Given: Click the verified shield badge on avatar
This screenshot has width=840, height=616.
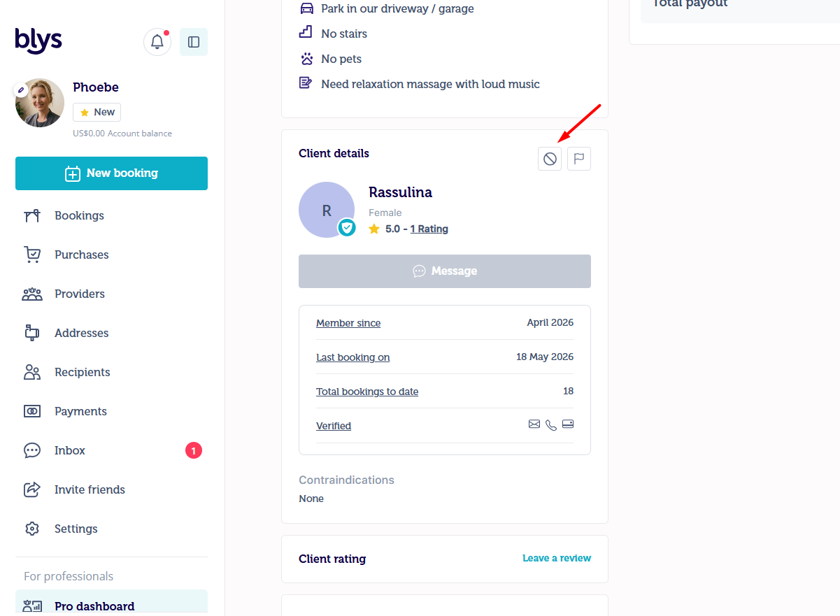Looking at the screenshot, I should click(x=347, y=228).
